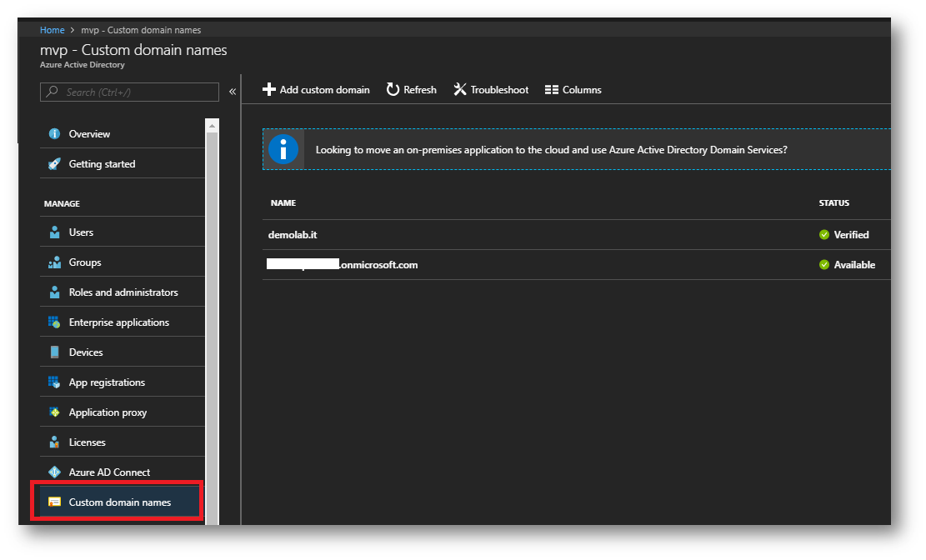The height and width of the screenshot is (560, 926).
Task: Click the Available status text
Action: (854, 265)
